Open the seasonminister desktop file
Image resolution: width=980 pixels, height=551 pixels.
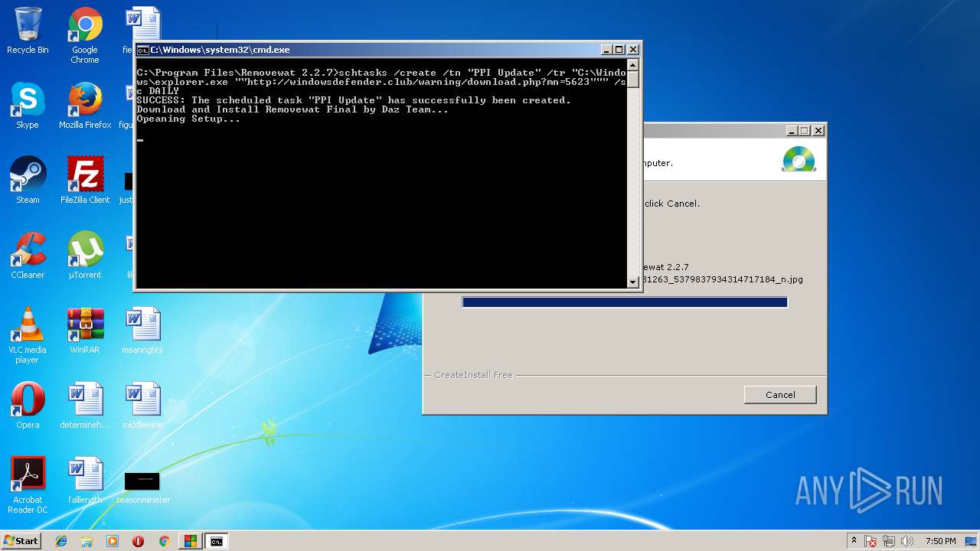[x=142, y=487]
